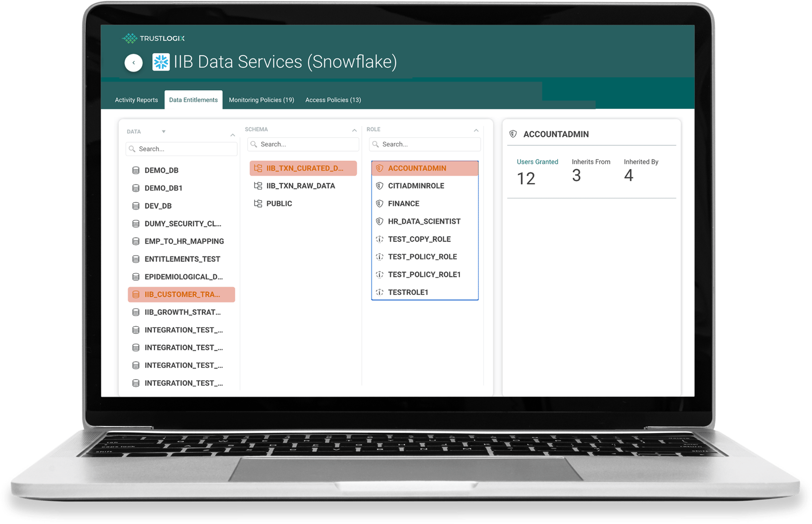This screenshot has height=524, width=812.
Task: Click shield icon beside CITIADMINROLE
Action: [380, 186]
